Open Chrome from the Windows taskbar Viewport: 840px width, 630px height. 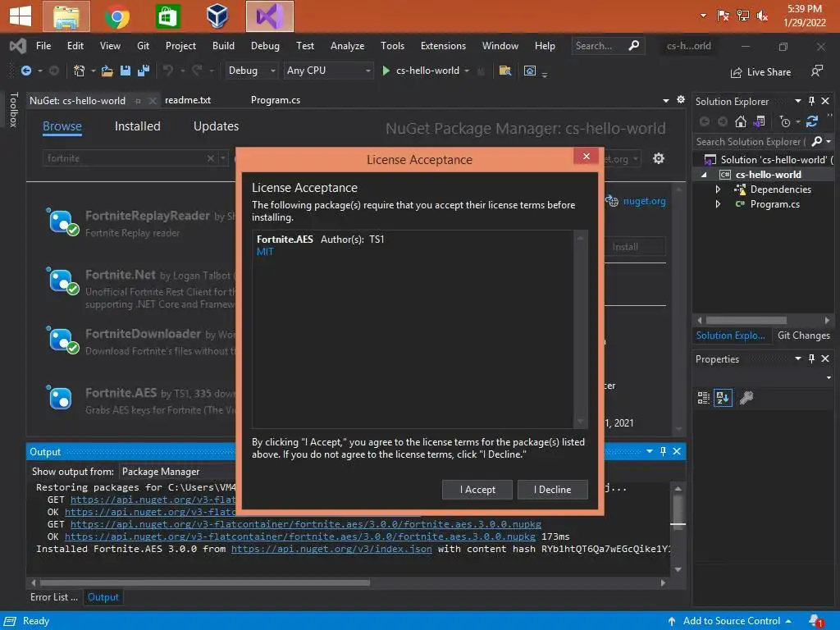coord(117,16)
